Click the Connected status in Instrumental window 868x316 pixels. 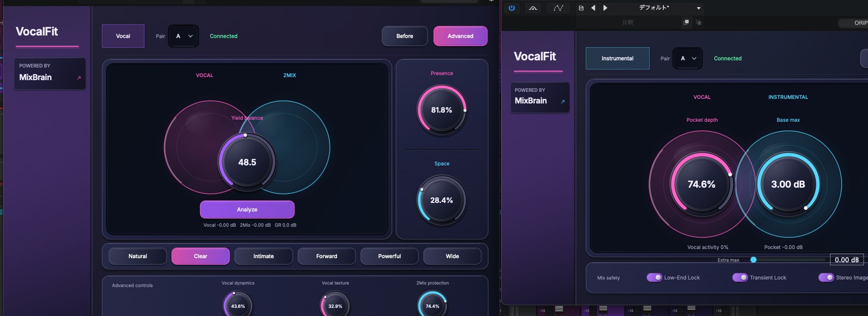728,58
